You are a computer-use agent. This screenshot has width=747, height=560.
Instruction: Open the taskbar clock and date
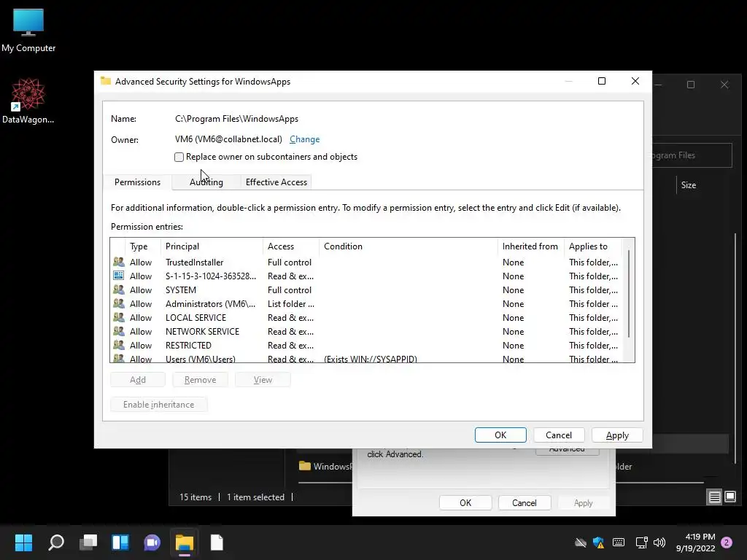(x=695, y=542)
